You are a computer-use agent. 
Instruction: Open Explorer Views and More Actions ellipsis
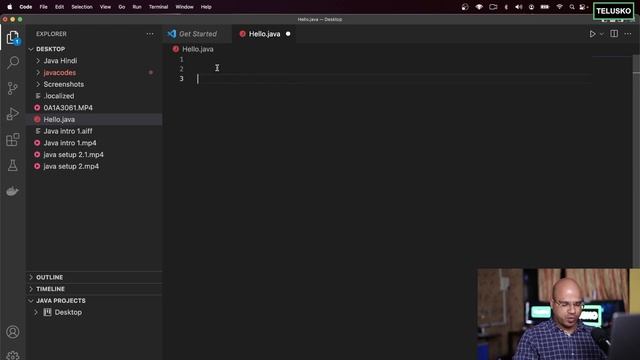[150, 34]
